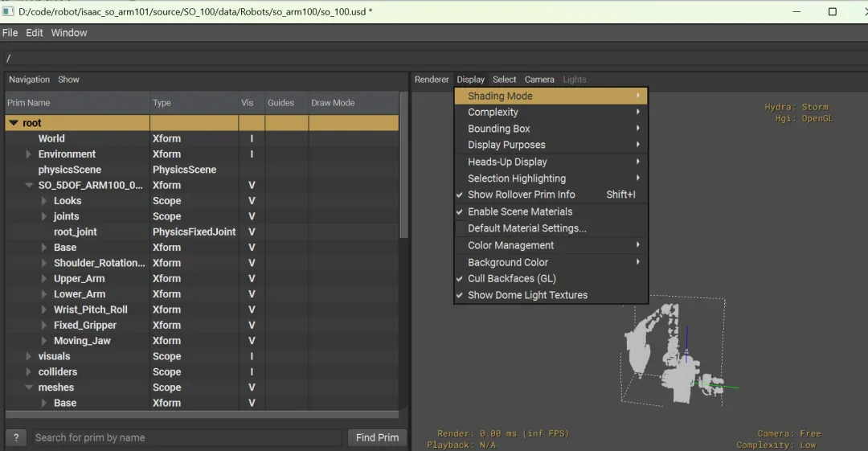Click the Draw Mode column header
Screen dimensions: 868x451
click(354, 103)
